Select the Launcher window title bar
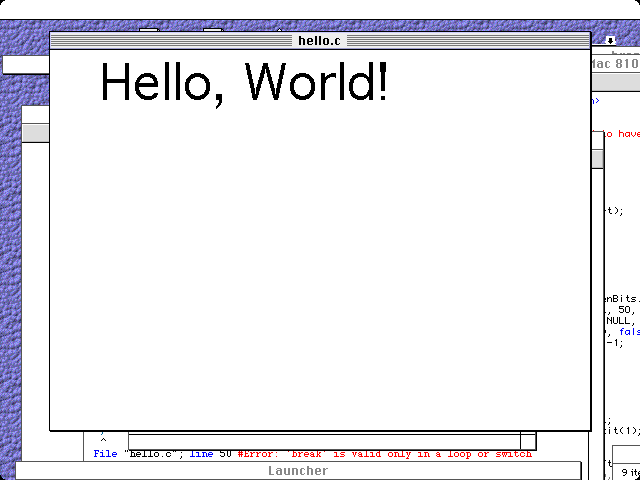640x480 pixels. coord(297,471)
